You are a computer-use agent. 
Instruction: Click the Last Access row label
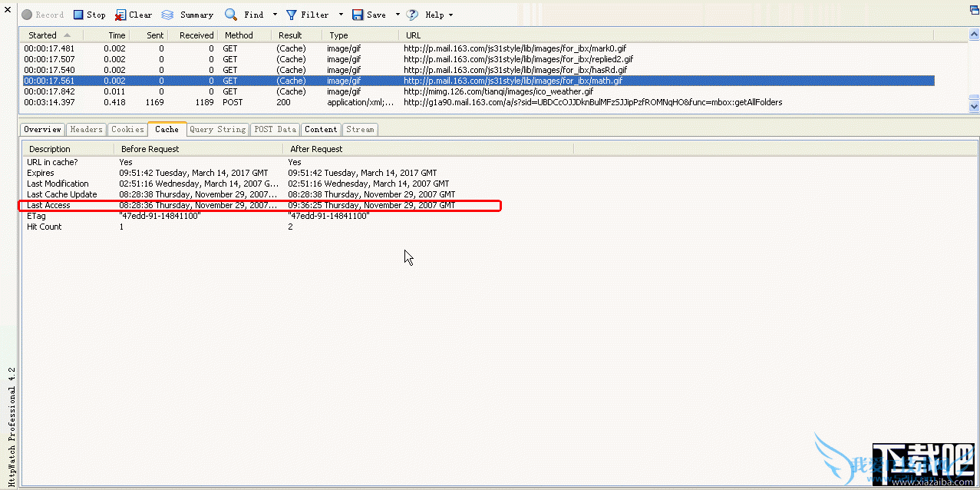(48, 205)
